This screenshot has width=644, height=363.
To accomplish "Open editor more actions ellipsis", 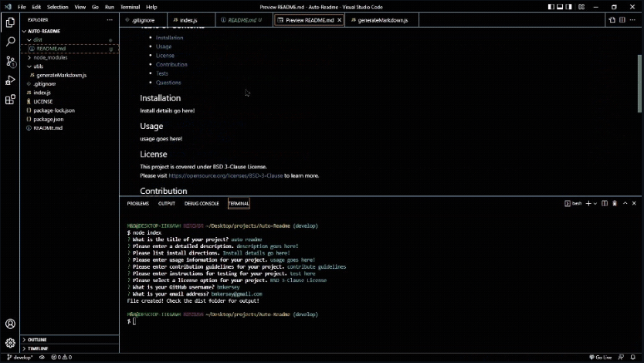I will (632, 20).
